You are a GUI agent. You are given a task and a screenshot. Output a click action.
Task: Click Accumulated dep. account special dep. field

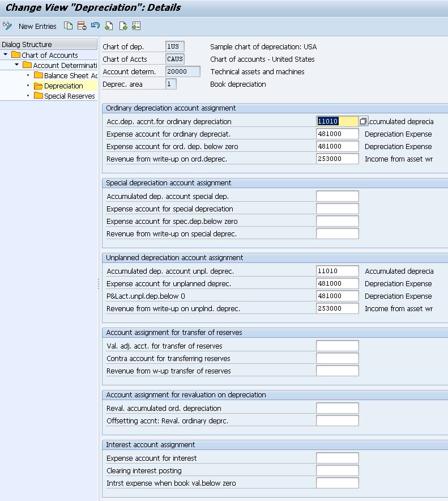(x=337, y=196)
